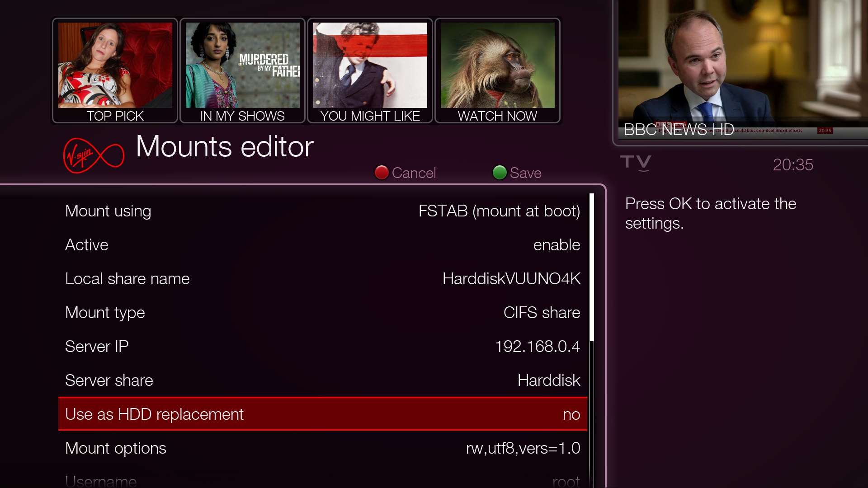The width and height of the screenshot is (868, 488).
Task: Change FSTAB (mount at boot) value
Action: tap(499, 211)
